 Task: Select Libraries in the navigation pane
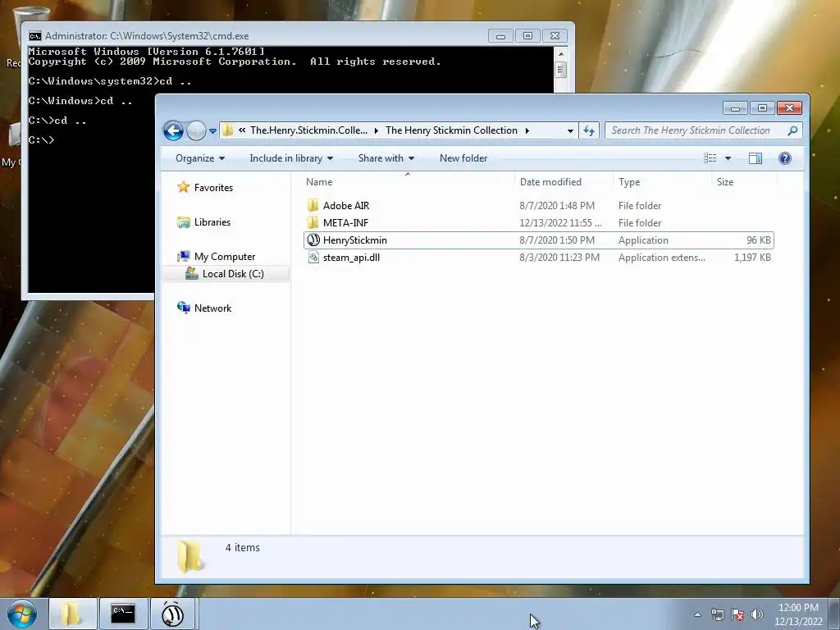pos(212,221)
